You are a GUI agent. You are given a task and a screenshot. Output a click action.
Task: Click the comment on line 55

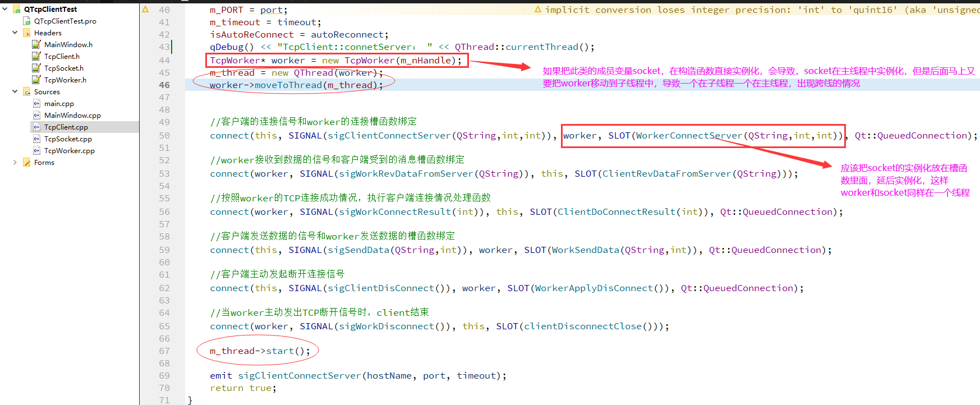coord(351,197)
